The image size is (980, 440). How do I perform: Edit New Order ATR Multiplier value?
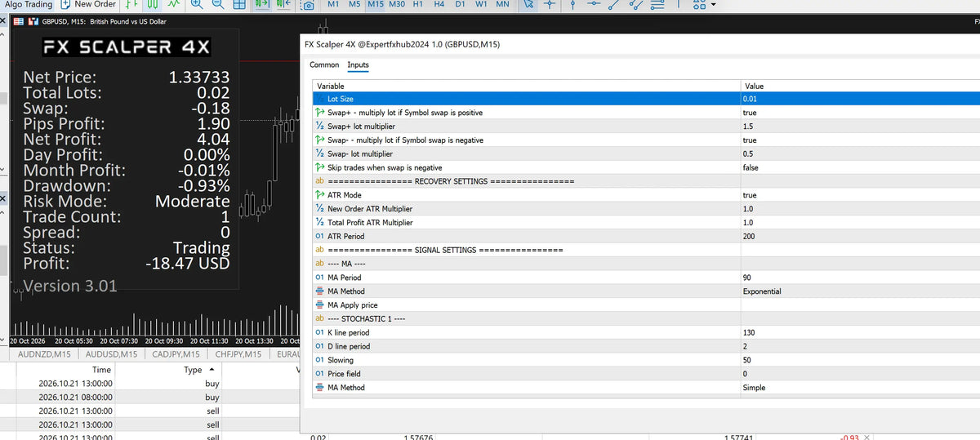(x=861, y=209)
